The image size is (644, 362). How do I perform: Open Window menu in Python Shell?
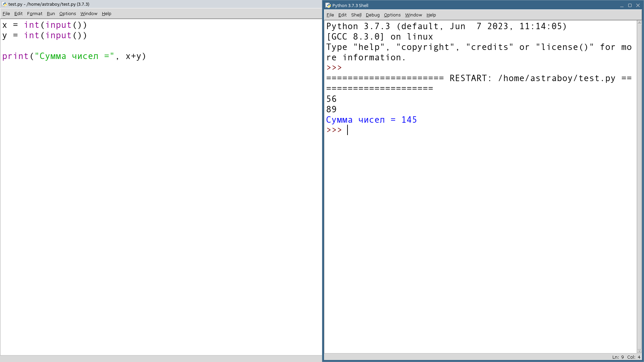coord(414,15)
